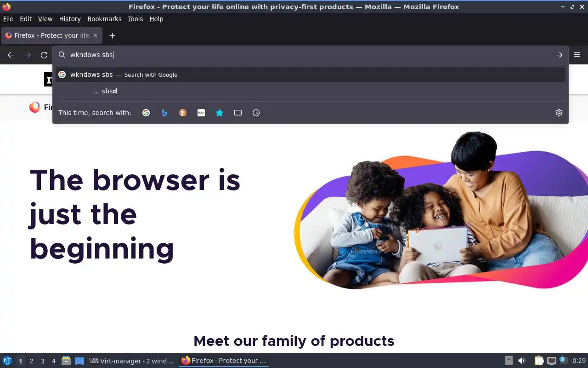
Task: Close the Firefox - Protect your life tab
Action: (x=95, y=35)
